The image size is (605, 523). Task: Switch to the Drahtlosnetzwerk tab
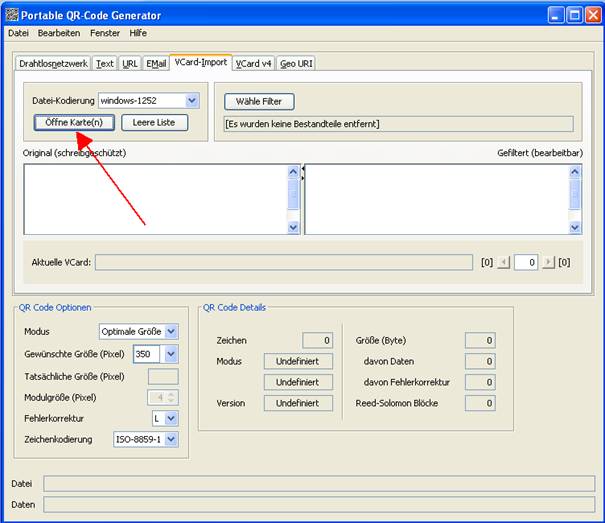tap(53, 64)
